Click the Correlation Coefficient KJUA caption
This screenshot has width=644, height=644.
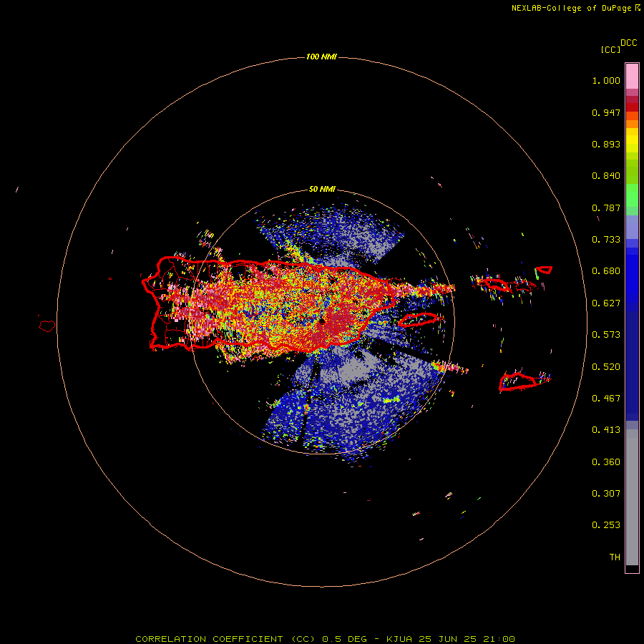tap(325, 639)
